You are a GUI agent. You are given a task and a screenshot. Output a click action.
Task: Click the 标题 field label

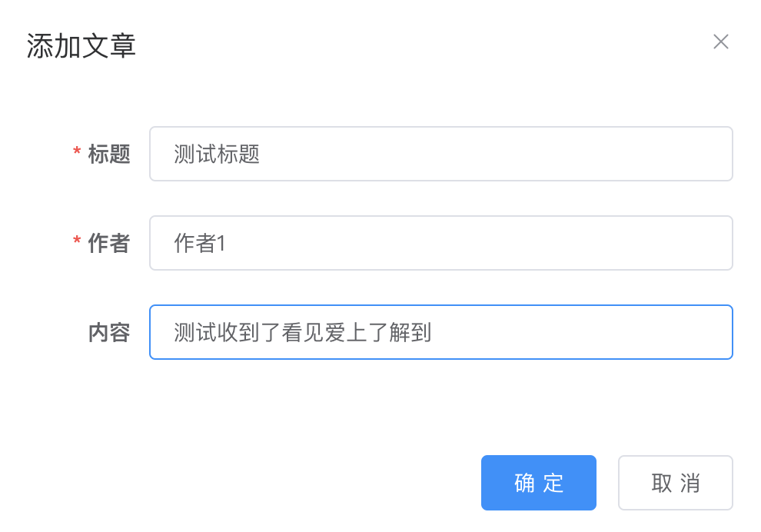pyautogui.click(x=110, y=154)
